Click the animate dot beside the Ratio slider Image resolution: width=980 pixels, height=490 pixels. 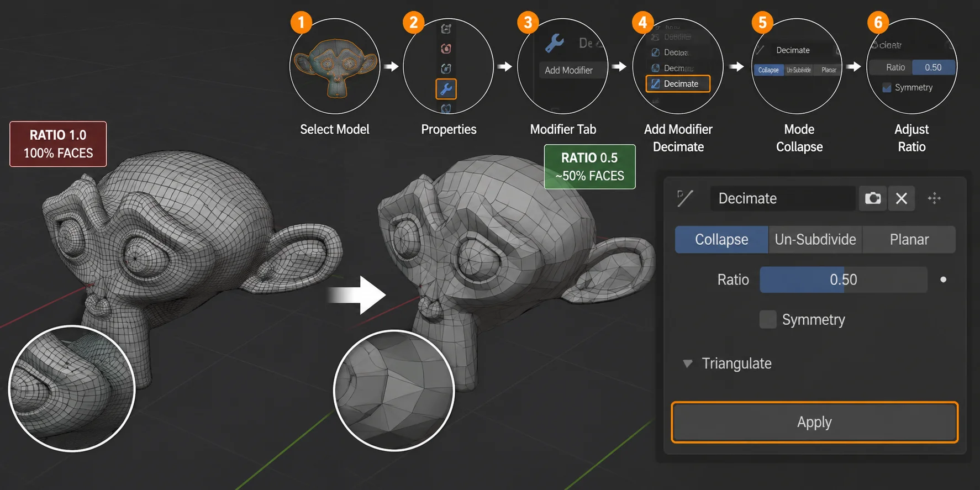pyautogui.click(x=944, y=280)
